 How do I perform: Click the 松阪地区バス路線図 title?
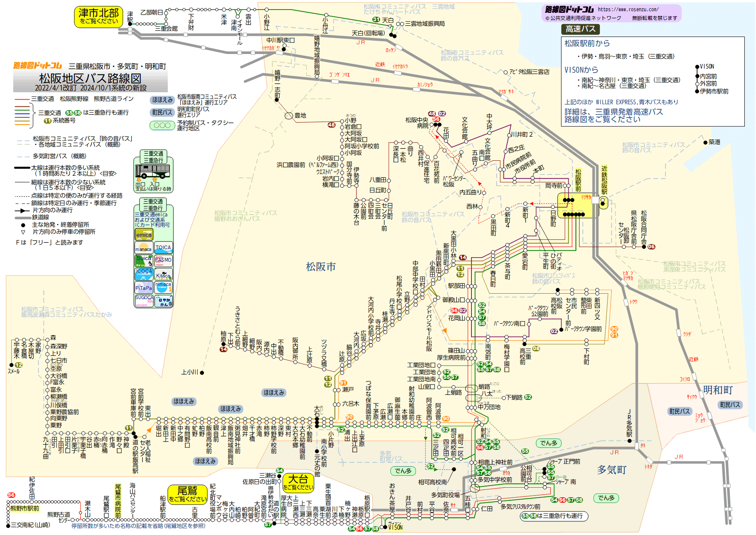(90, 78)
